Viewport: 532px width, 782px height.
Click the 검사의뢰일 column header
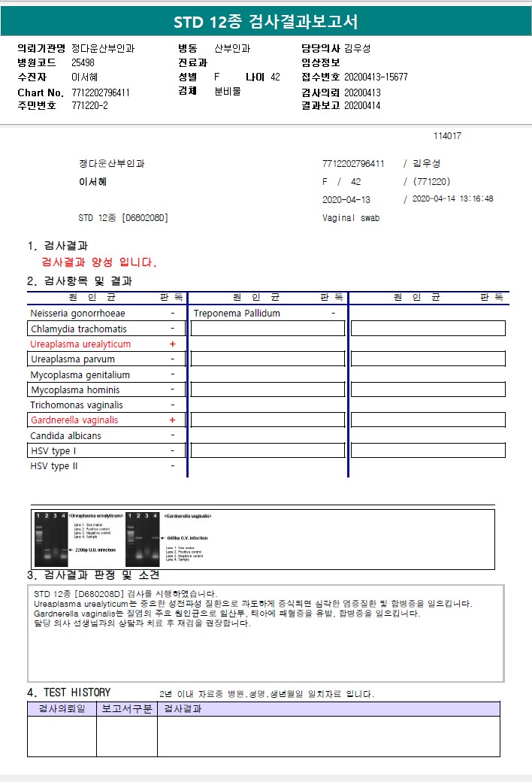[x=62, y=708]
